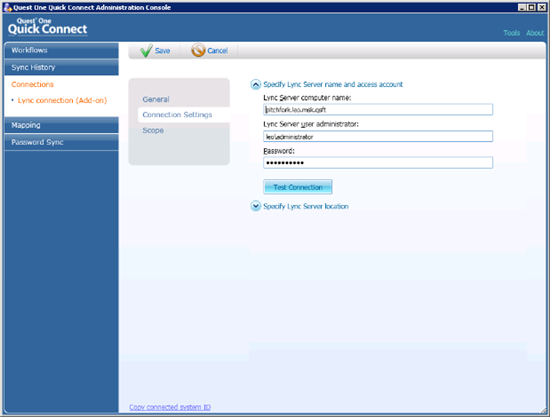The height and width of the screenshot is (417, 550).
Task: Expand the Specify Lync Server location section
Action: [255, 206]
